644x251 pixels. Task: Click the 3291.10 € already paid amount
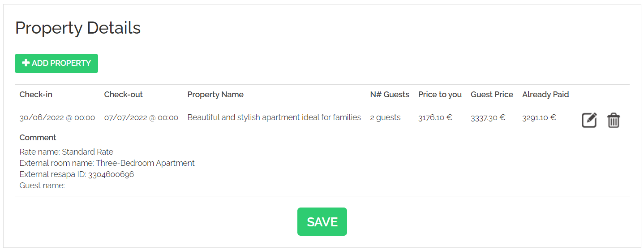(x=539, y=117)
